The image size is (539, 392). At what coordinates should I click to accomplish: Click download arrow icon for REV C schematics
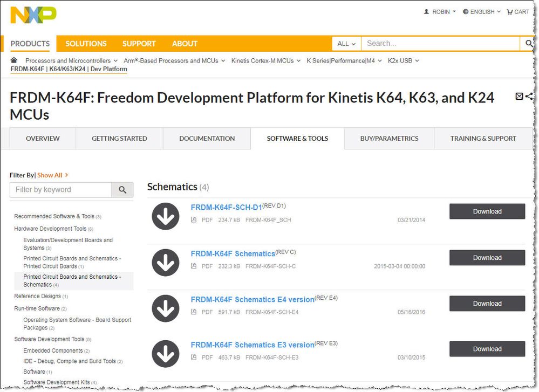(166, 263)
